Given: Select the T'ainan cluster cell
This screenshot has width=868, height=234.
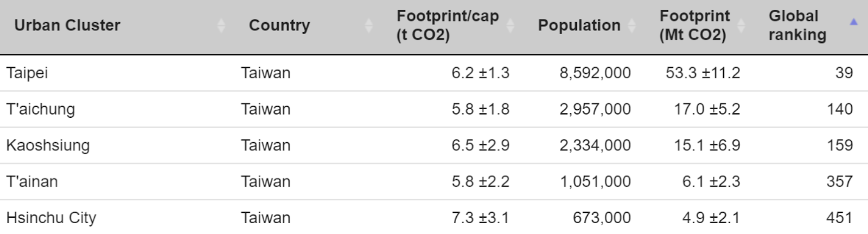Looking at the screenshot, I should 32,181.
